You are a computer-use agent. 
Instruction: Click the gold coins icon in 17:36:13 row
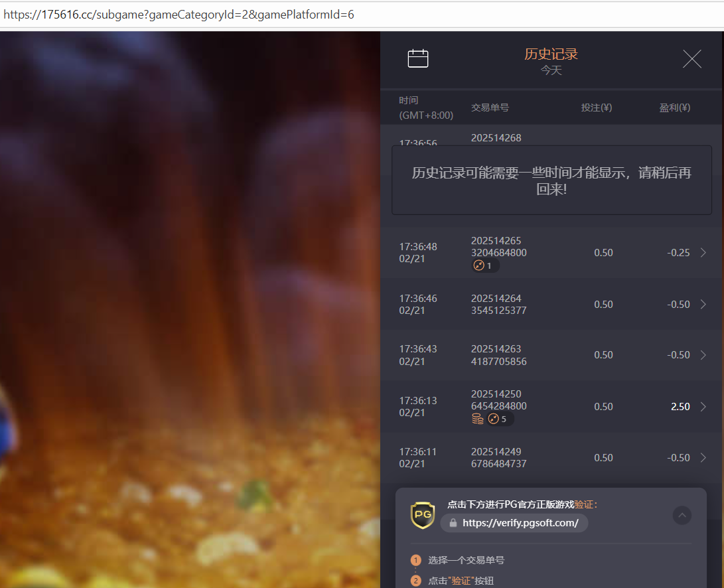click(x=477, y=419)
